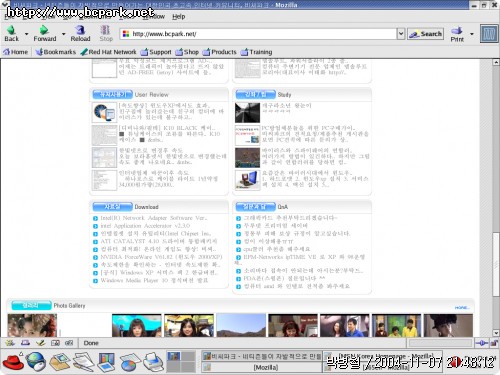
Task: Open the black-hat woman gallery photo
Action: point(448,325)
